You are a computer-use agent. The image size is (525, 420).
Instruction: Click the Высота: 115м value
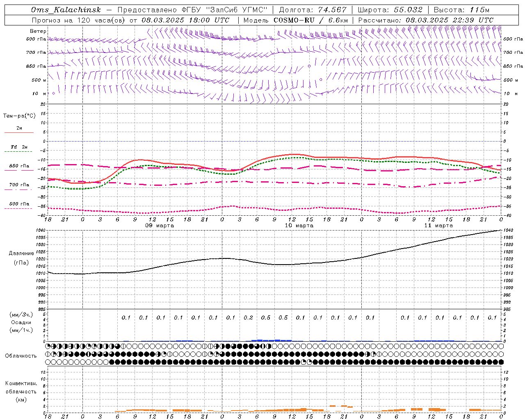pos(461,10)
